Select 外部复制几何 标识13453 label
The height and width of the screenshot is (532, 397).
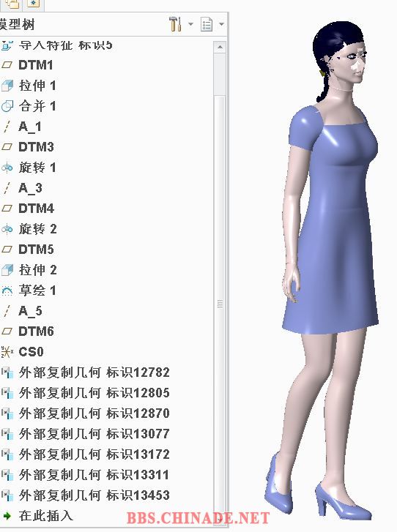click(94, 495)
